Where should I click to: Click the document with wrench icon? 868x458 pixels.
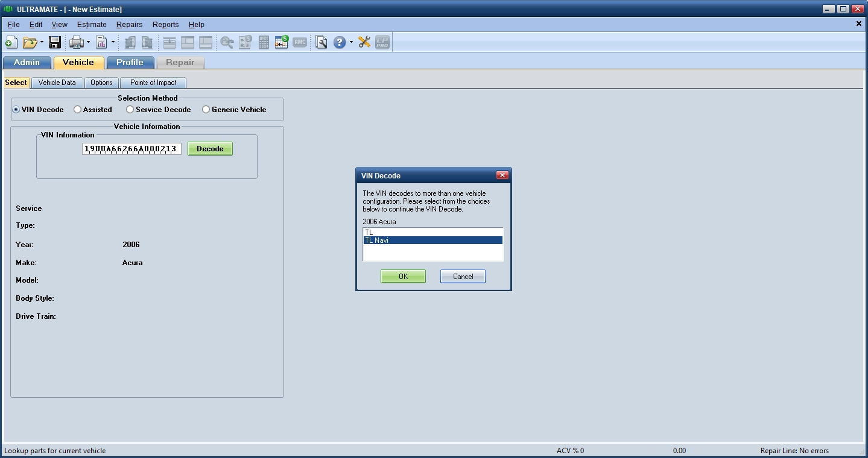point(322,42)
